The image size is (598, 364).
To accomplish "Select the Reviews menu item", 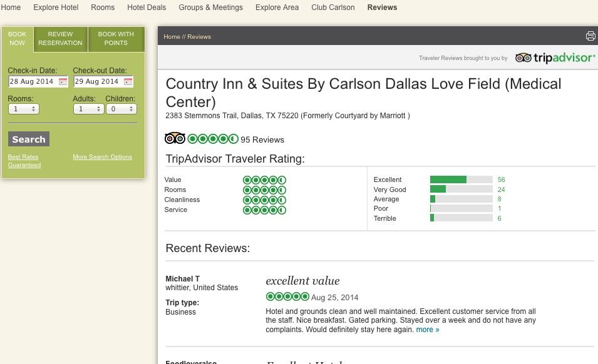I will pyautogui.click(x=382, y=8).
